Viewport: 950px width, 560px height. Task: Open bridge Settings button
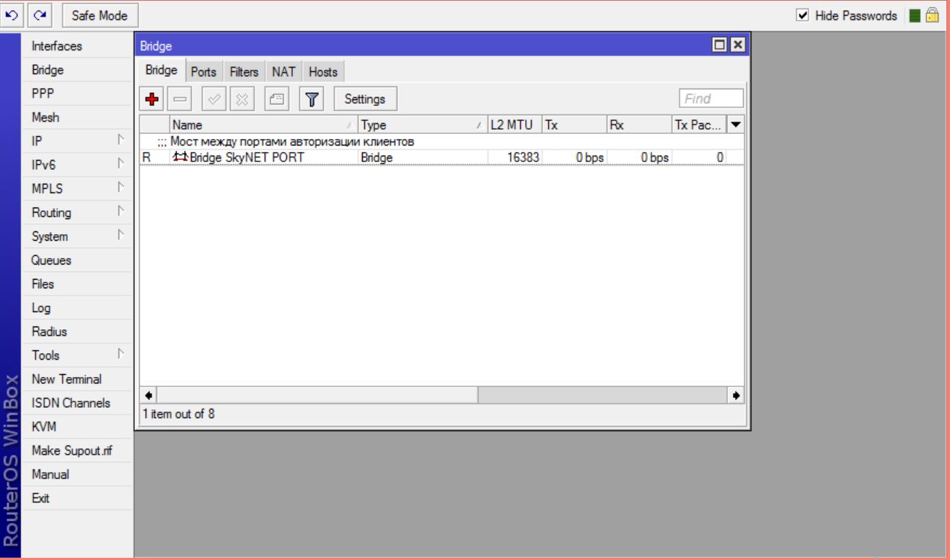coord(365,98)
